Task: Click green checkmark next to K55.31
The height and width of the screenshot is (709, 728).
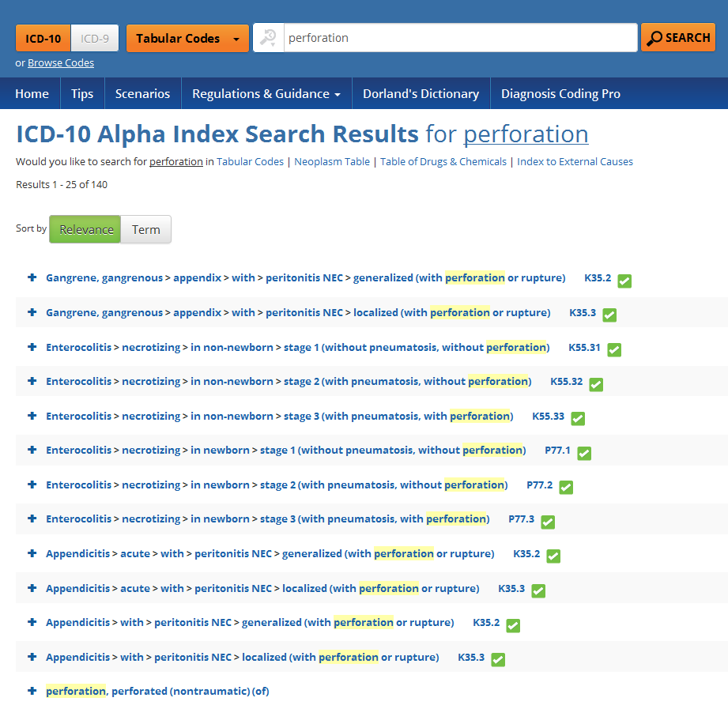Action: [x=614, y=349]
